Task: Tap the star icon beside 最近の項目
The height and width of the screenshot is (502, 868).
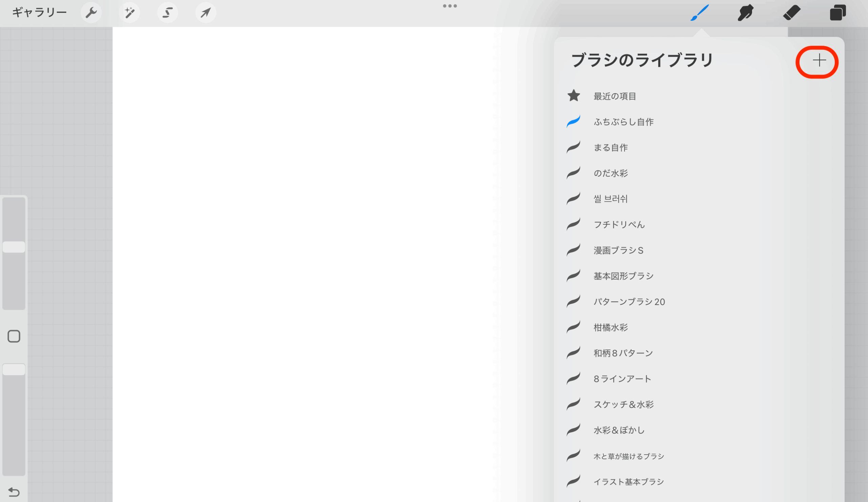Action: (573, 96)
